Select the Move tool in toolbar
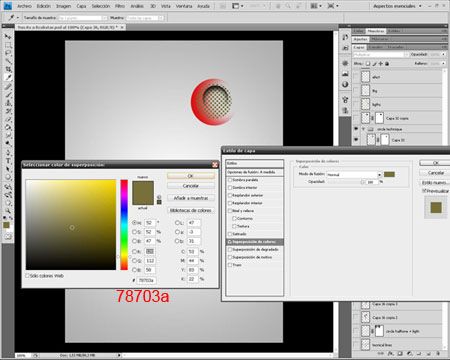Viewport: 450px width, 360px height. point(8,37)
